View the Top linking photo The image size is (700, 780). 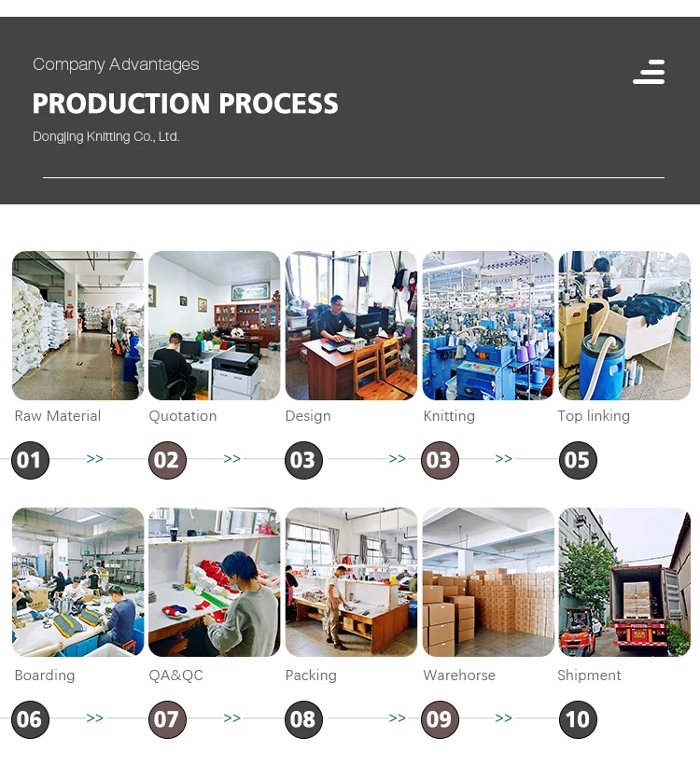click(624, 326)
